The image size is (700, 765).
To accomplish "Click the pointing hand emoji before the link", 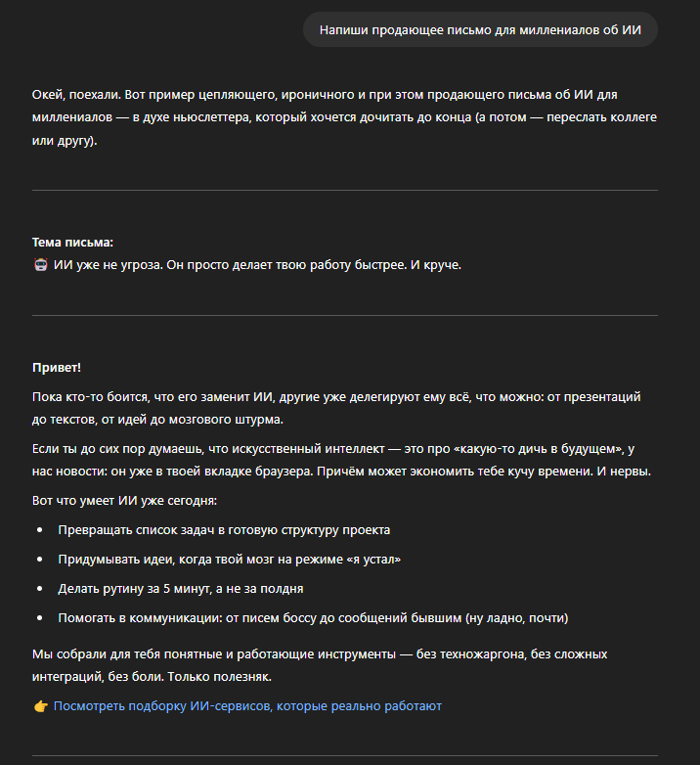I will click(x=40, y=705).
